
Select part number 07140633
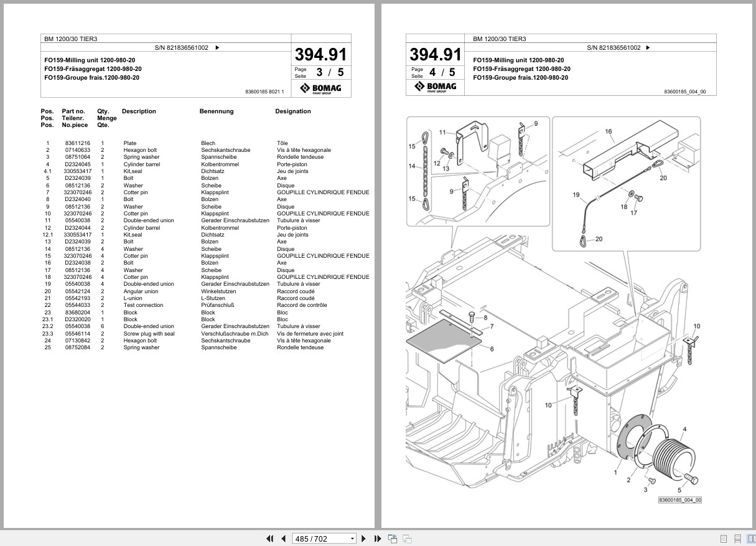pos(77,150)
